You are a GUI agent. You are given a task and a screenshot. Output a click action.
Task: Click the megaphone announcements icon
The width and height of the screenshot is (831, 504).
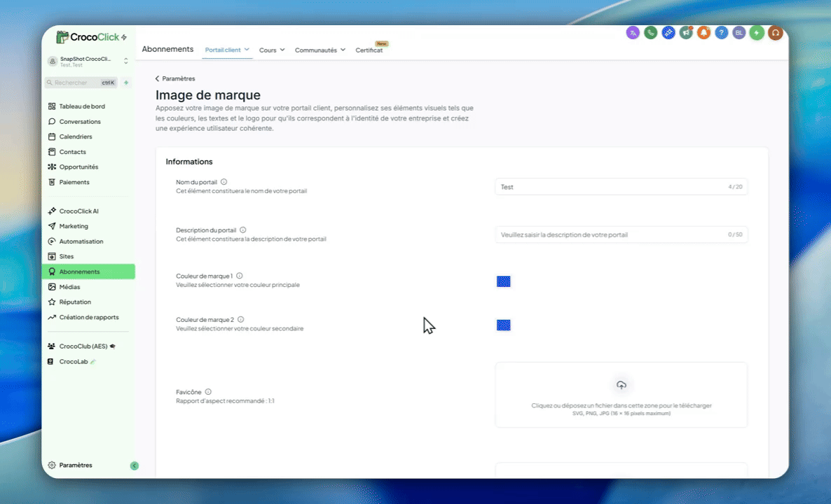686,33
